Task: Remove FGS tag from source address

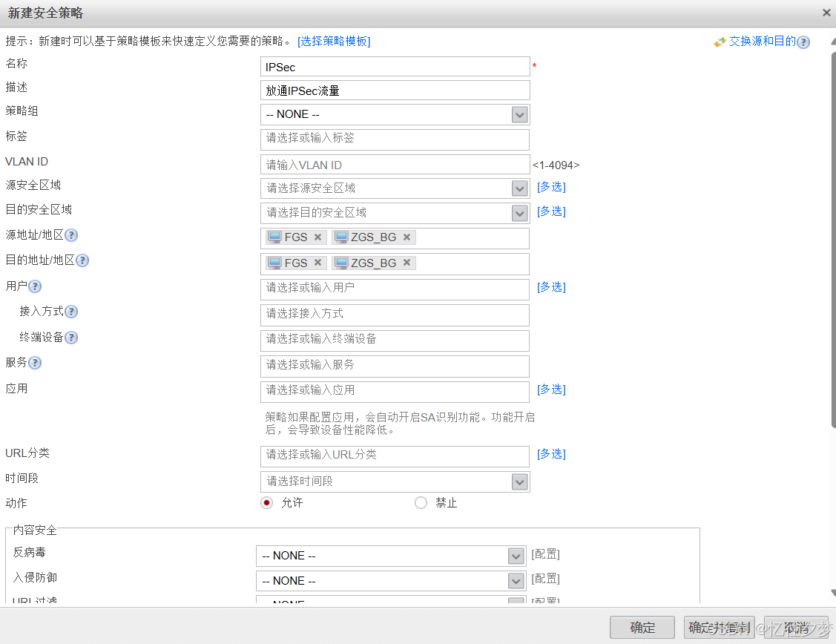Action: coord(317,237)
